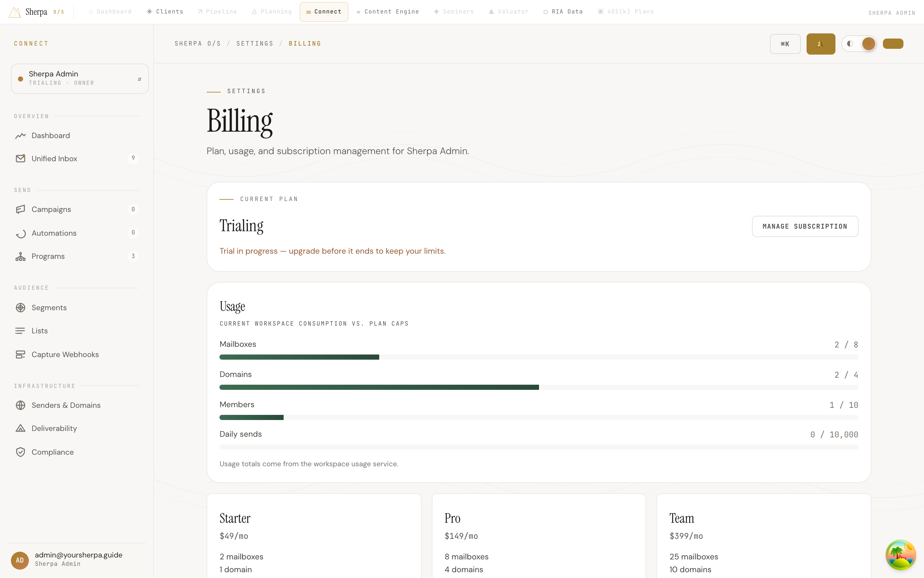The width and height of the screenshot is (924, 578).
Task: Click the Compliance shield icon
Action: (x=21, y=452)
